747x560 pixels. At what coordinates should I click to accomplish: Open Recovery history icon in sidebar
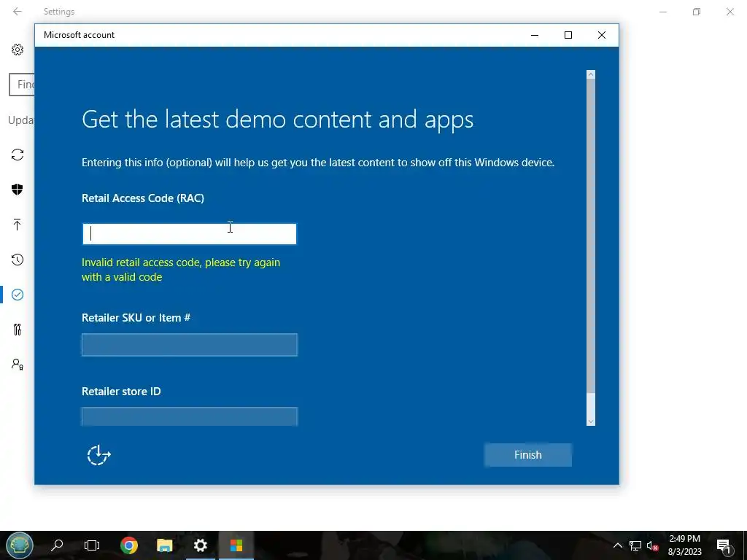point(18,260)
